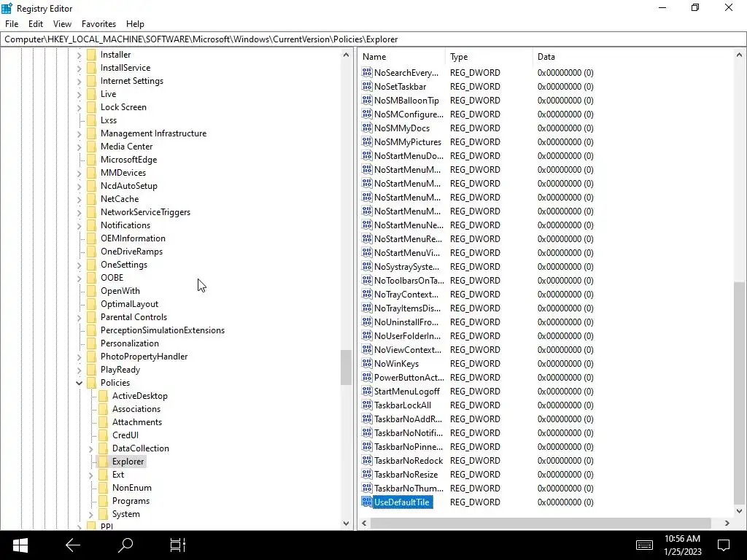Viewport: 747px width, 560px height.
Task: Open the File menu
Action: (x=12, y=24)
